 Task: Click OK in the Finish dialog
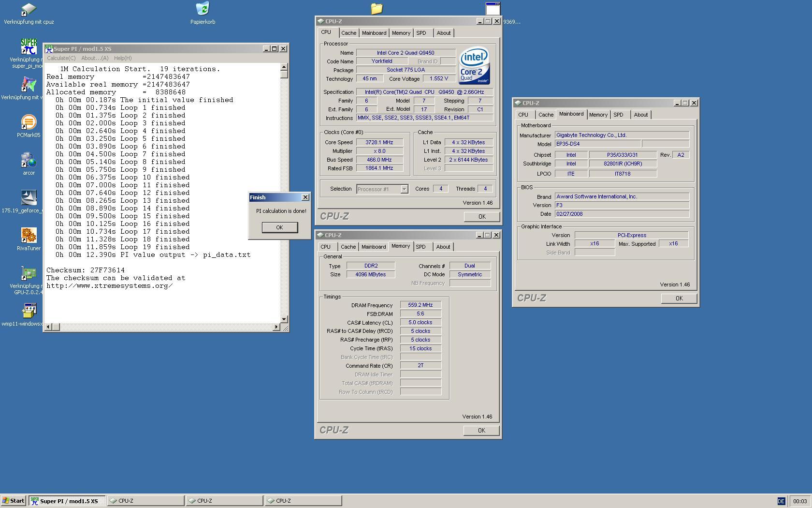[279, 227]
